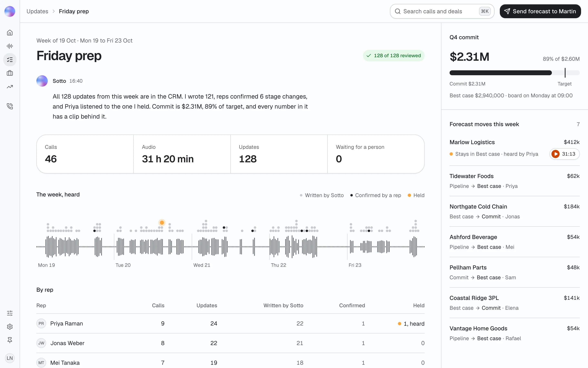Viewport: 588px width, 368px height.
Task: Click the Updates 128 stat card
Action: click(279, 154)
